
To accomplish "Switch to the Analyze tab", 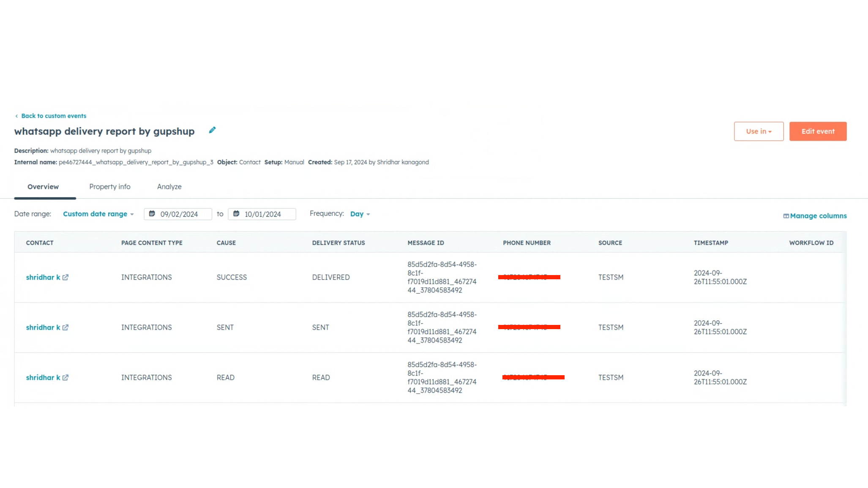I will click(169, 187).
